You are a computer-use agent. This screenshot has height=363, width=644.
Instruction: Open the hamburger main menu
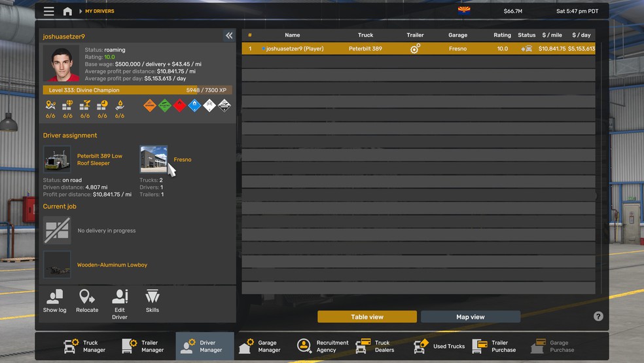pyautogui.click(x=49, y=11)
